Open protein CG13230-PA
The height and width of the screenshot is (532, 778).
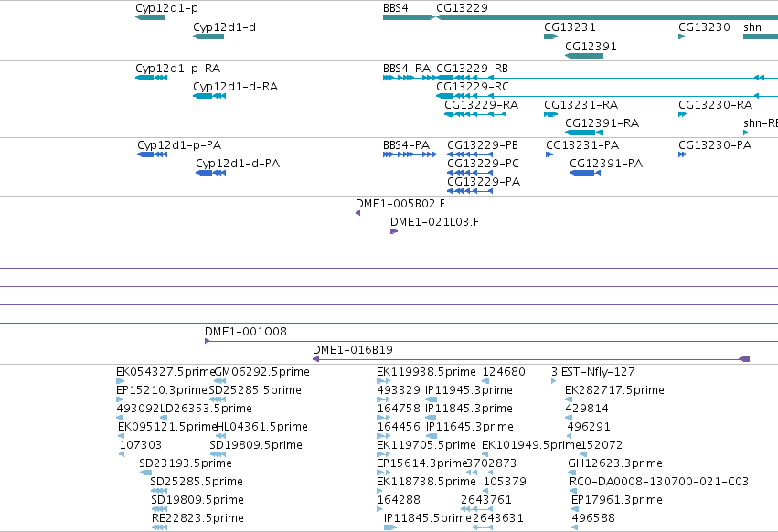point(682,154)
